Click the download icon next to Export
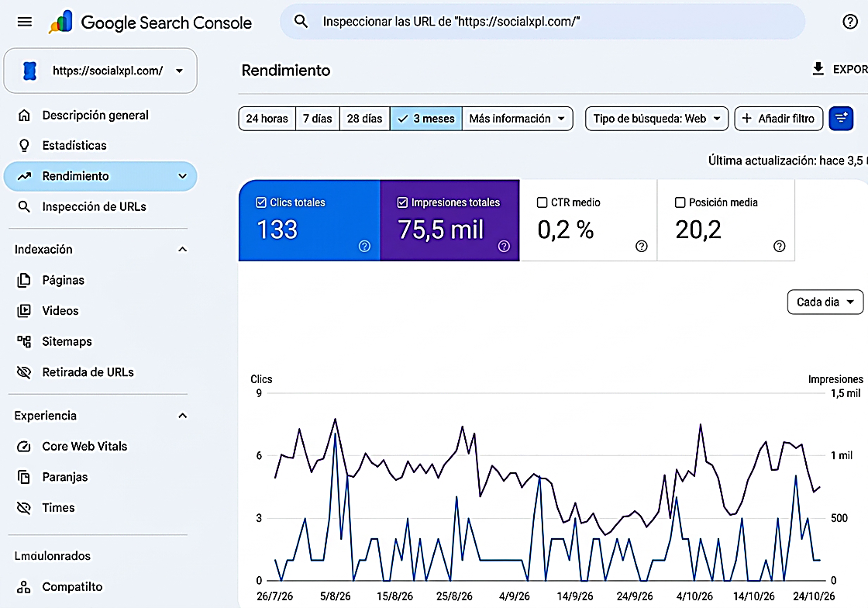 click(x=818, y=69)
